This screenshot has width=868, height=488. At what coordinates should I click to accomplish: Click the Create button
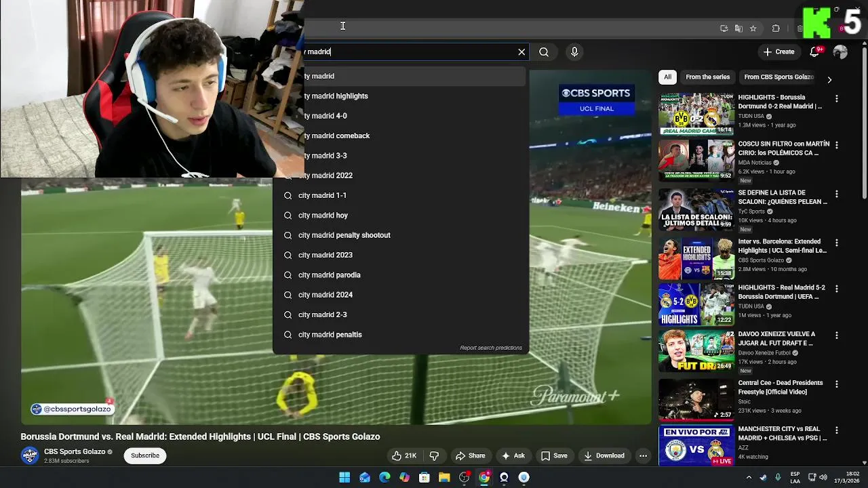coord(778,52)
